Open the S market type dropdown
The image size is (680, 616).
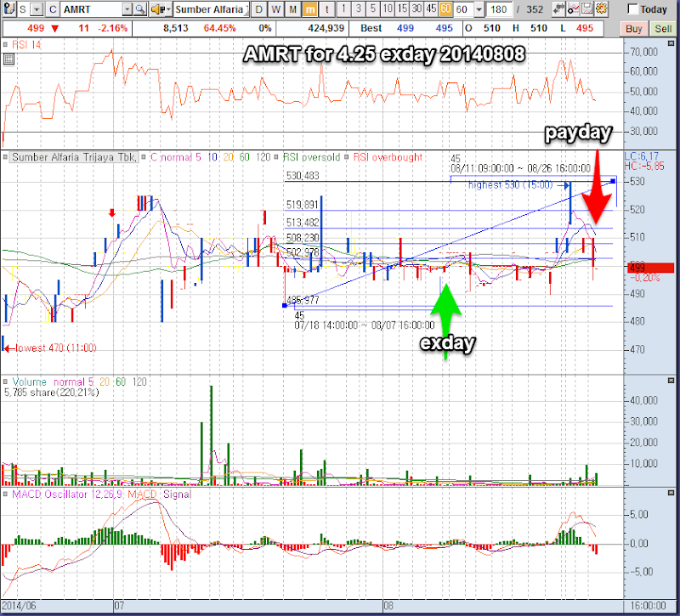pos(37,9)
